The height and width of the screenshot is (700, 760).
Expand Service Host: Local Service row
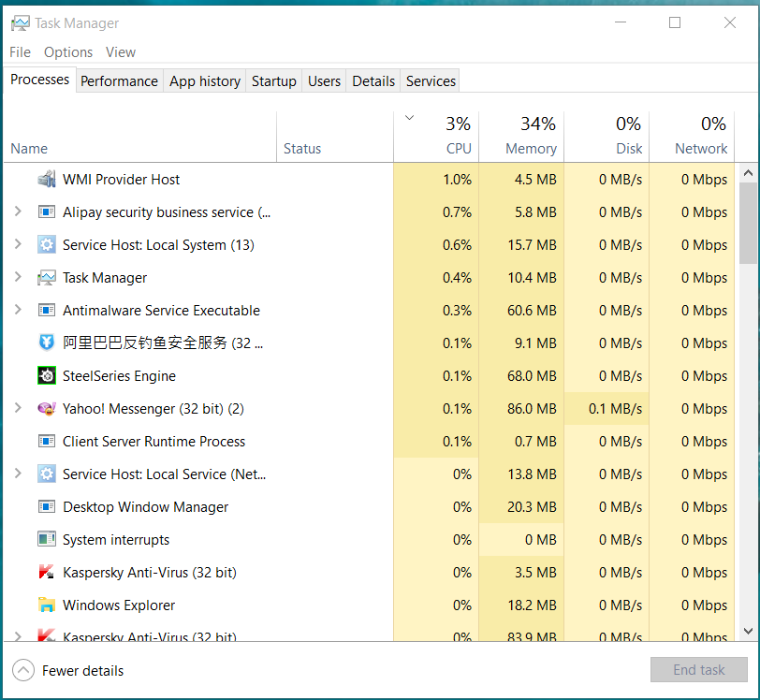[18, 474]
